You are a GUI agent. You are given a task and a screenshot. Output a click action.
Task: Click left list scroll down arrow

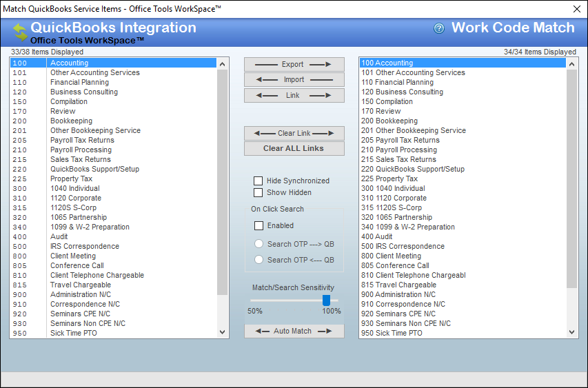pos(223,331)
